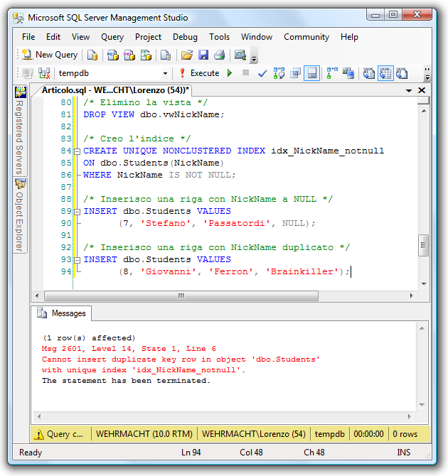
Task: Toggle IntelliSense Enabled
Action: tap(312, 73)
